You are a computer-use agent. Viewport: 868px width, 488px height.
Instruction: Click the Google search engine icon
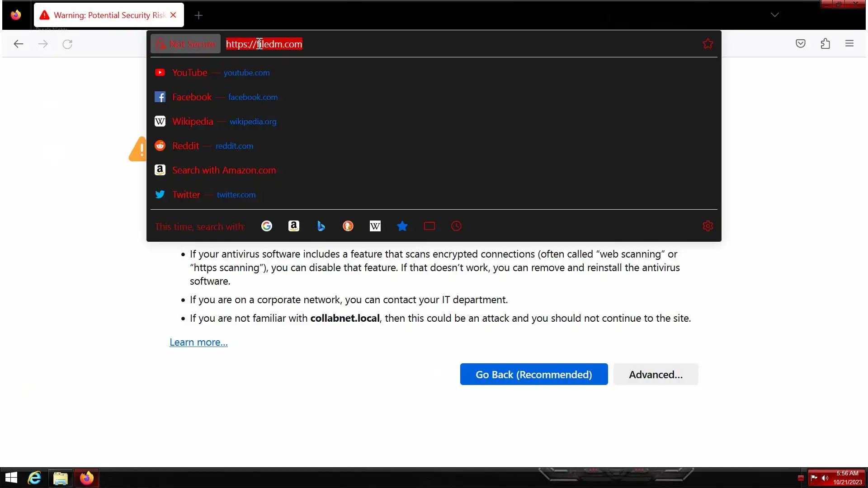coord(267,226)
